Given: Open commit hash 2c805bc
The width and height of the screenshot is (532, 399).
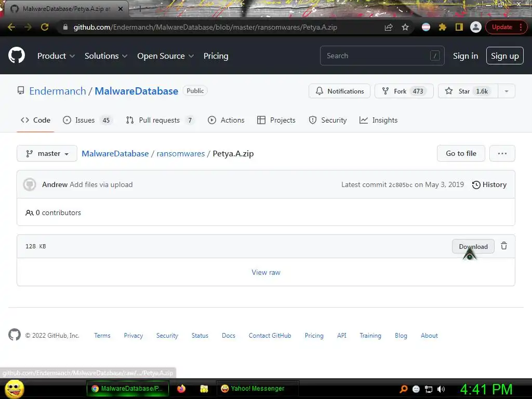Looking at the screenshot, I should (401, 185).
